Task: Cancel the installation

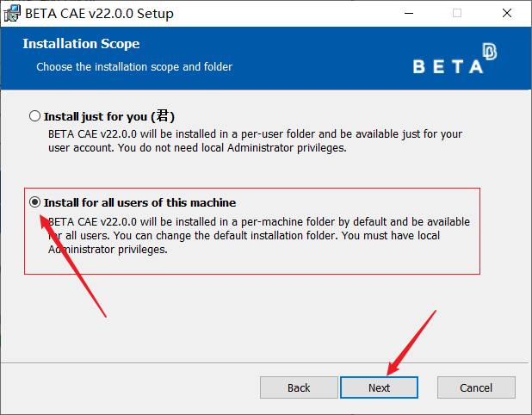Action: click(476, 387)
